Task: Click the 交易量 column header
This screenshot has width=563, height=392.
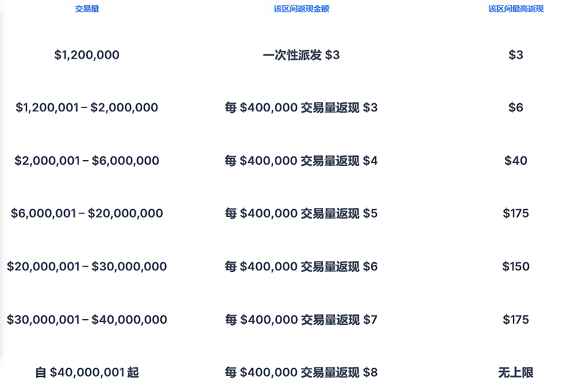Action: point(87,9)
